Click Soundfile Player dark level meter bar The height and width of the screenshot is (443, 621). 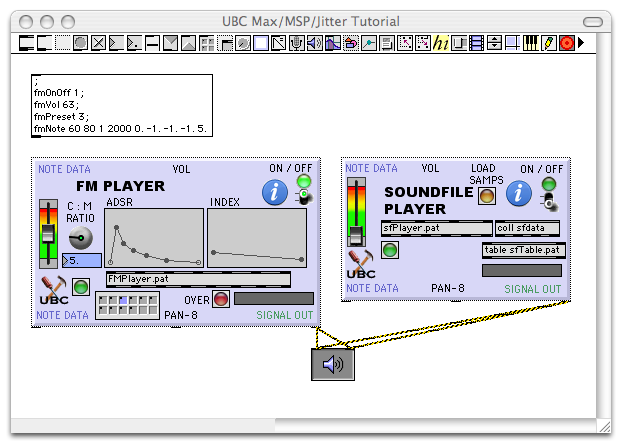pyautogui.click(x=522, y=271)
